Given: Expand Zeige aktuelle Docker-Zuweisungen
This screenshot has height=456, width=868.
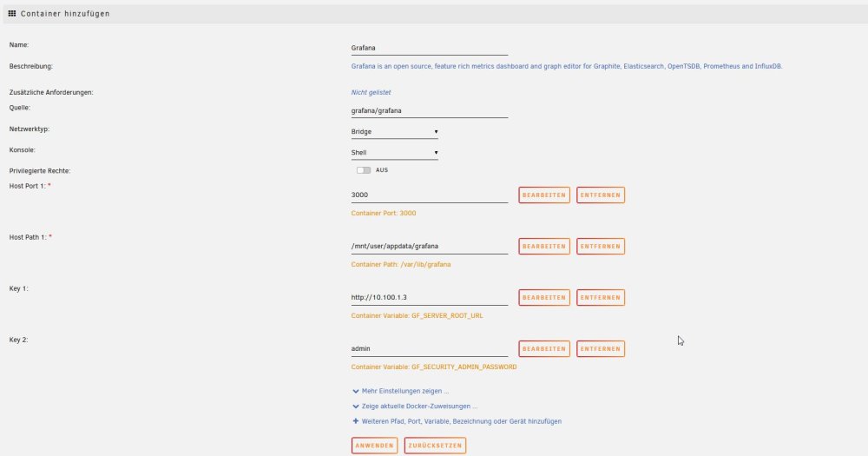Looking at the screenshot, I should (x=419, y=406).
